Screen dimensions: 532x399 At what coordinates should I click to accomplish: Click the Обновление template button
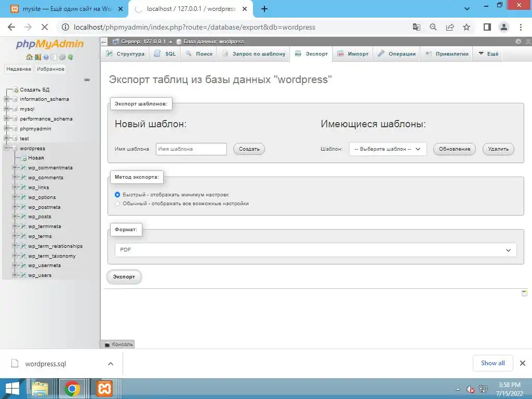(x=455, y=149)
